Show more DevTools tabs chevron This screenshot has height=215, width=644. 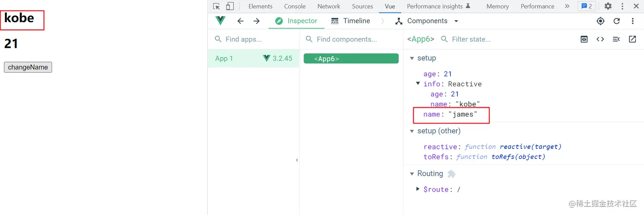pos(567,6)
